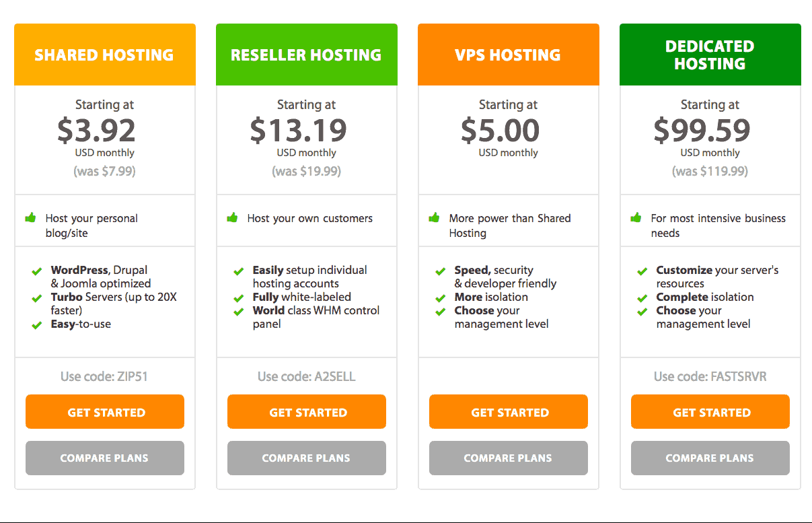
Task: Click thumbs-up icon next to Host your own customers
Action: 232,217
